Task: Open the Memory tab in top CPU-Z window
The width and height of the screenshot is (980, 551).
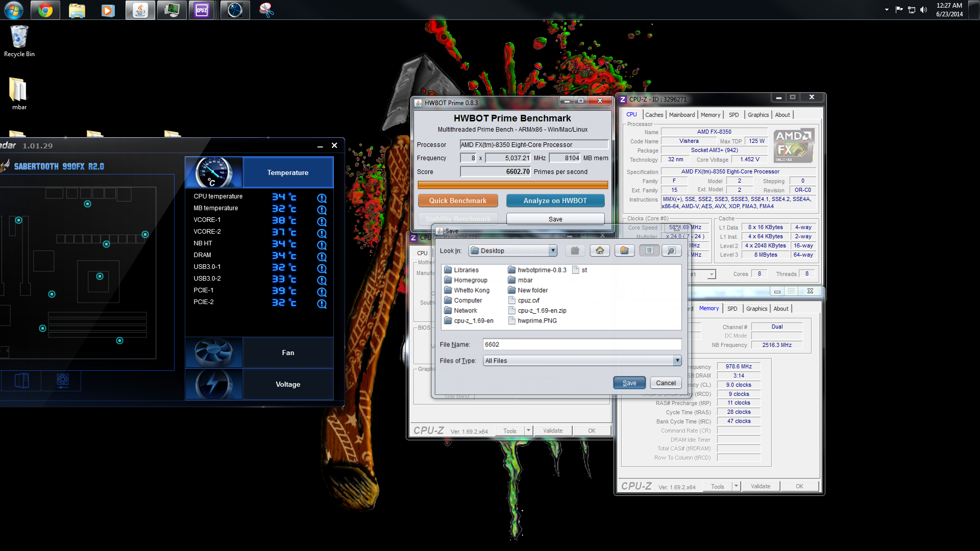Action: point(710,115)
